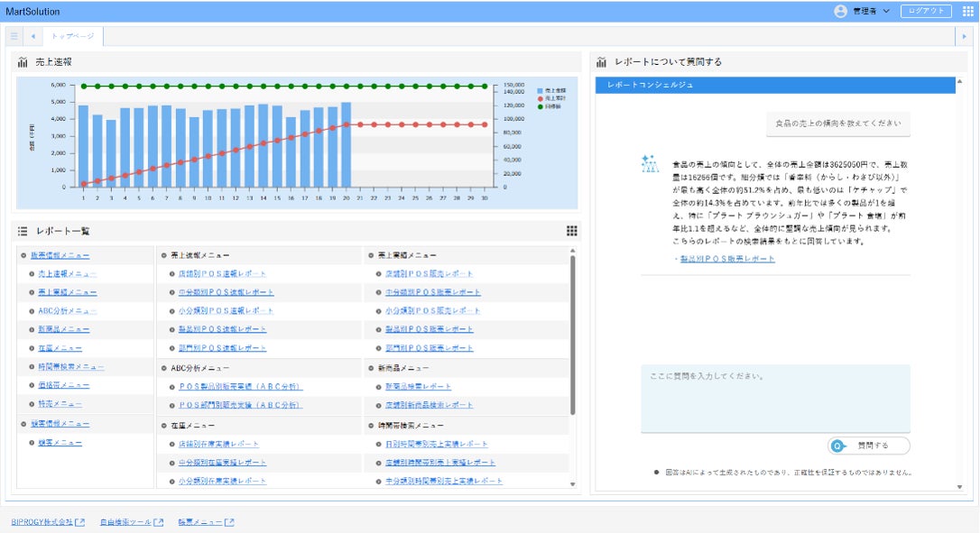Click the MartSolution title text
This screenshot has height=533, width=980.
(x=32, y=11)
